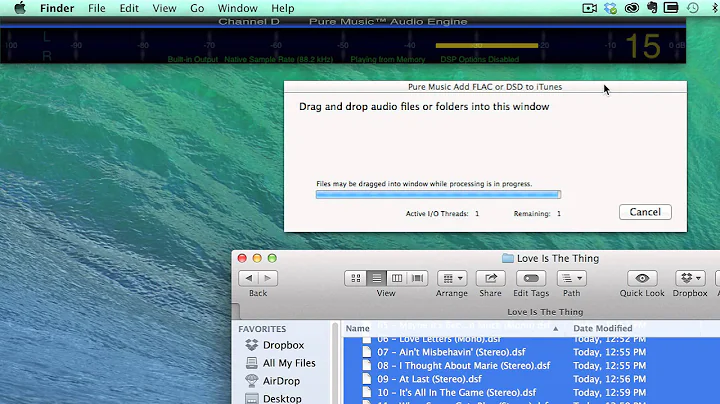The image size is (720, 404).
Task: Select AirDrop in Finder sidebar
Action: [281, 381]
